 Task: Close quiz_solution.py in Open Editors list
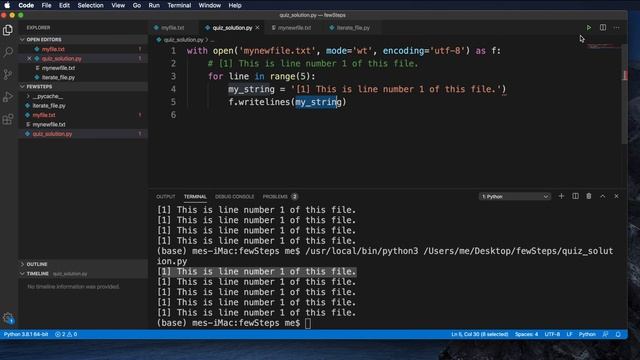click(29, 59)
